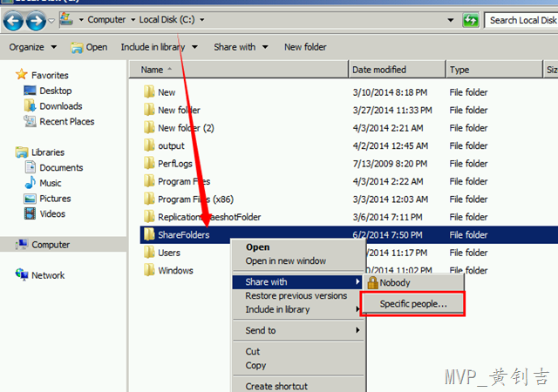Click the Downloads folder icon

coord(30,105)
